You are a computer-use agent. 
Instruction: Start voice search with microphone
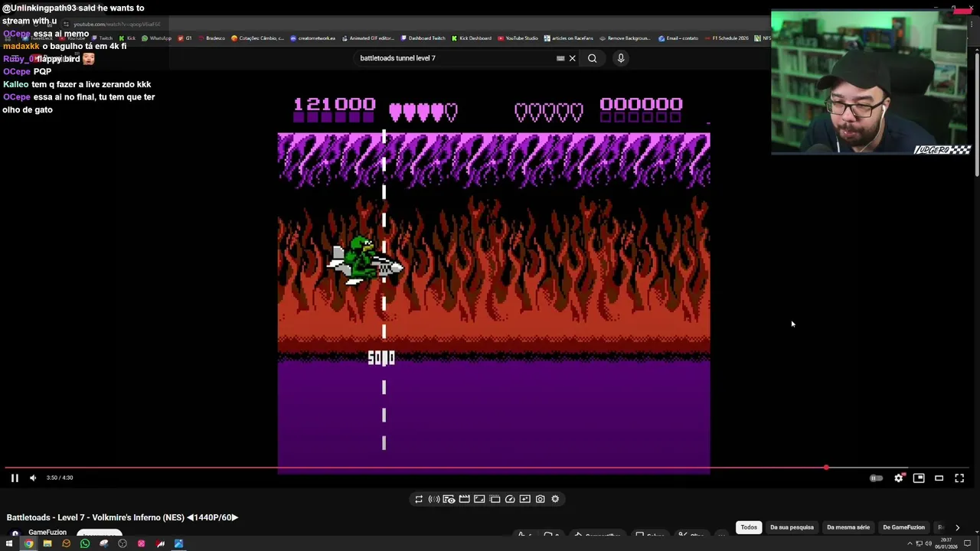[621, 58]
